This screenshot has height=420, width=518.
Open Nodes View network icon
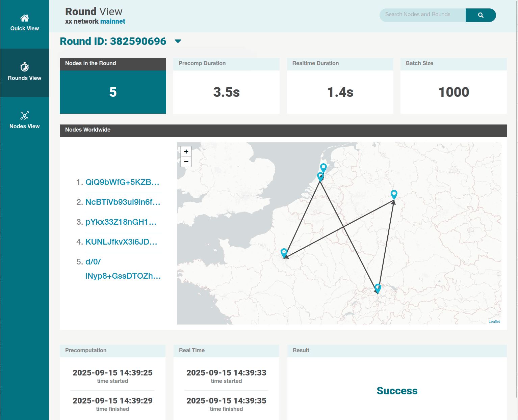coord(24,116)
